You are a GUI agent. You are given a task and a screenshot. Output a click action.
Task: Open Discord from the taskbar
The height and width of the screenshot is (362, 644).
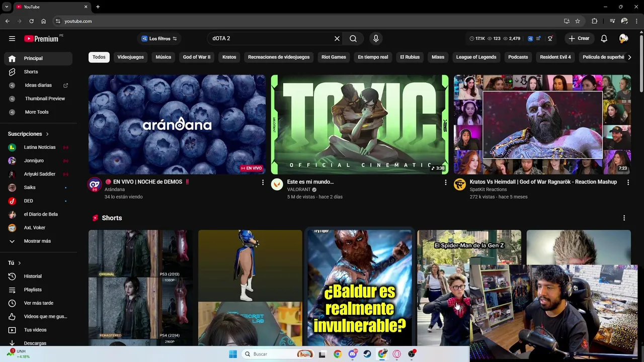point(353,354)
